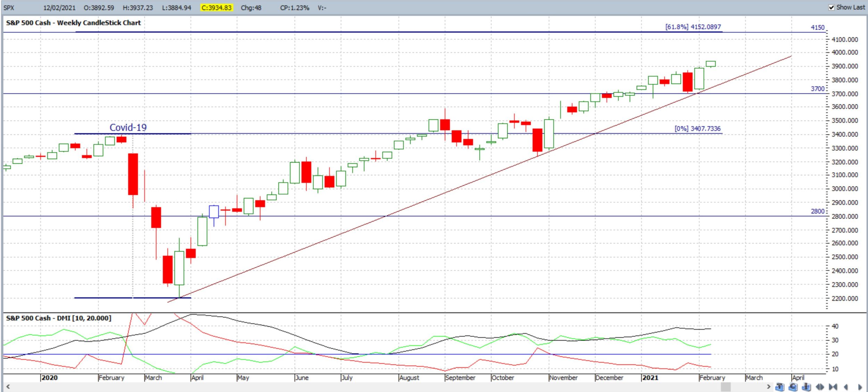Click the date 12/02/2021 in header
Viewport: 868px width, 392px height.
click(x=59, y=8)
